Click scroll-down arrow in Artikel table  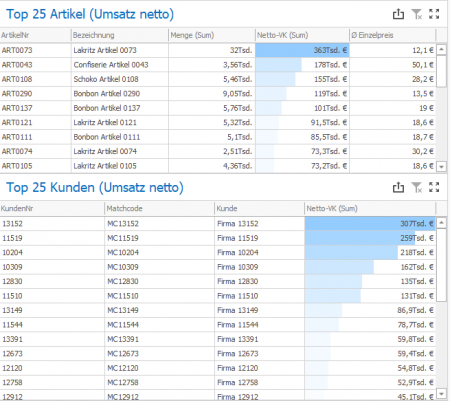441,166
